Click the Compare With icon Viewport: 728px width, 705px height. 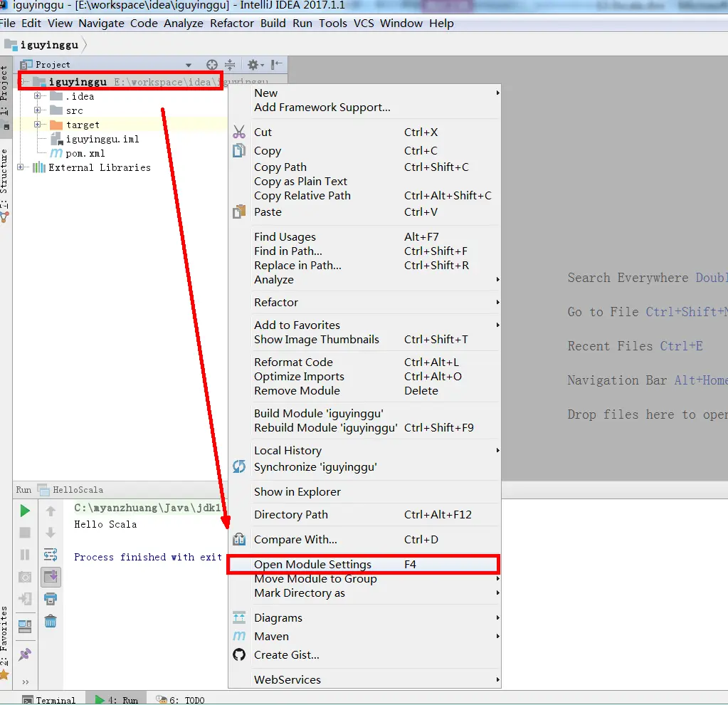click(239, 539)
